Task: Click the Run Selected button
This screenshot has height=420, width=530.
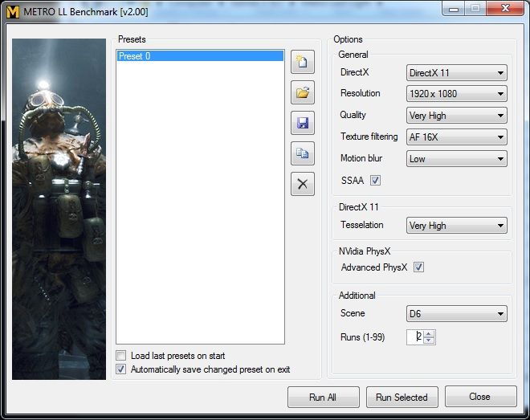Action: (402, 397)
